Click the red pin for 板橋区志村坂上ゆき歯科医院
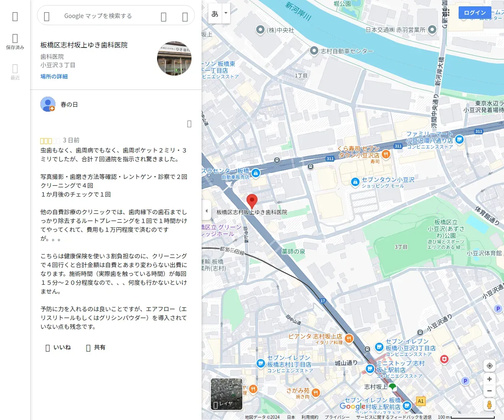The height and width of the screenshot is (420, 504). (x=252, y=202)
